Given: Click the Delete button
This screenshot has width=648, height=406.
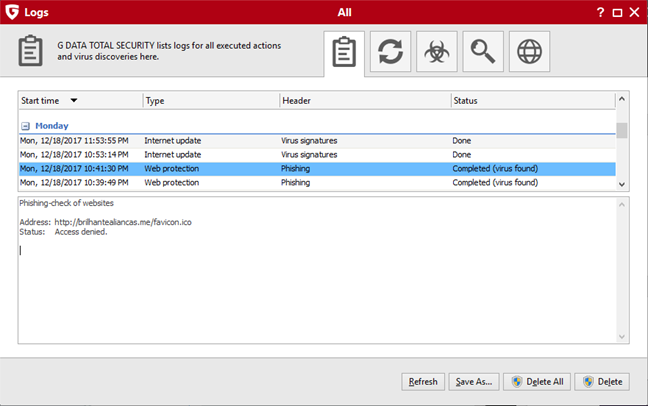Looking at the screenshot, I should click(602, 381).
